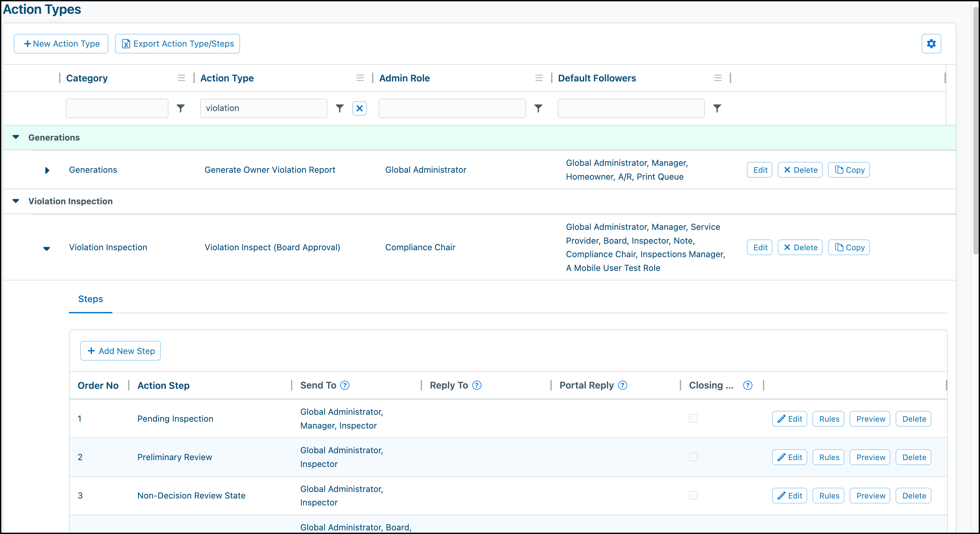The image size is (980, 534).
Task: Open the Default Followers column menu icon
Action: (718, 78)
